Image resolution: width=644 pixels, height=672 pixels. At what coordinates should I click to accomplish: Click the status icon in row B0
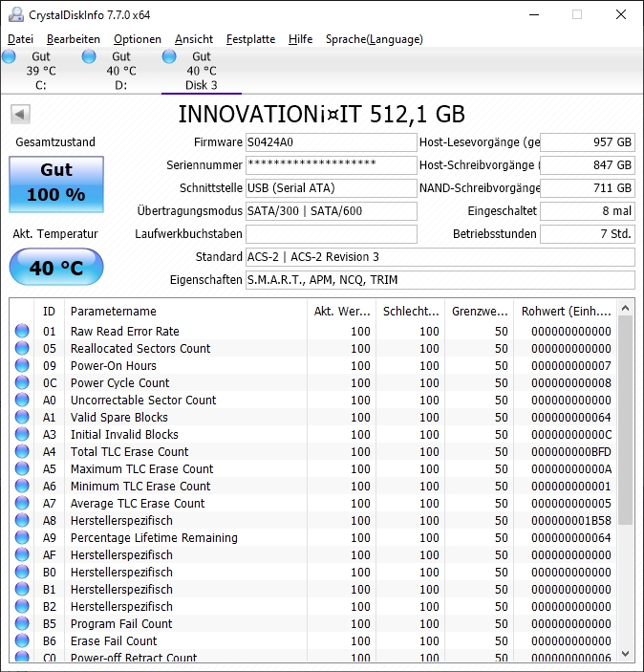coord(22,572)
